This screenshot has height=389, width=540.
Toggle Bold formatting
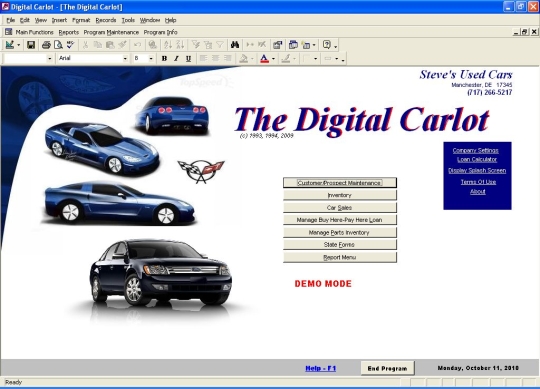[x=164, y=59]
